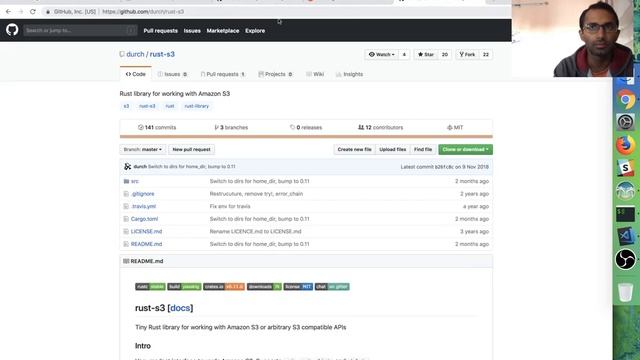
Task: Open the repository Pull requests tab
Action: coord(222,74)
